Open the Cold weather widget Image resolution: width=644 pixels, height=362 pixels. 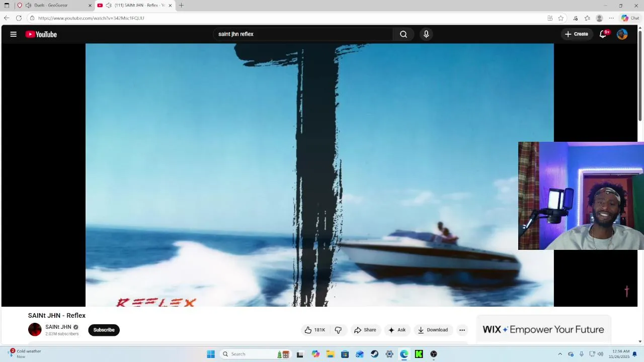coord(24,354)
